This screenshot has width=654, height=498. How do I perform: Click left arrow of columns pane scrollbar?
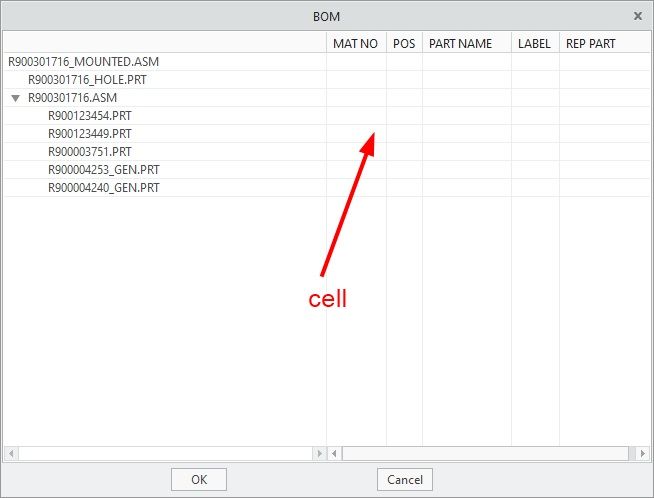point(335,453)
